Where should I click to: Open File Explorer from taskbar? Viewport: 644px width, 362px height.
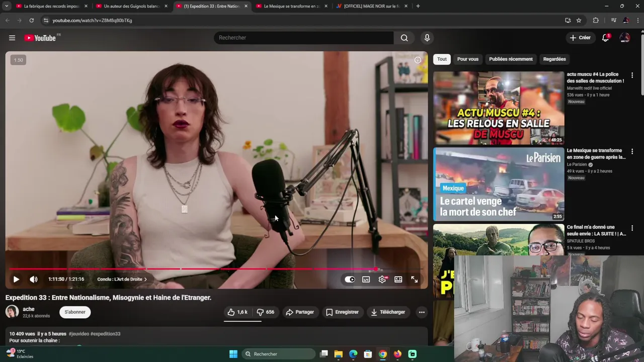pyautogui.click(x=338, y=354)
